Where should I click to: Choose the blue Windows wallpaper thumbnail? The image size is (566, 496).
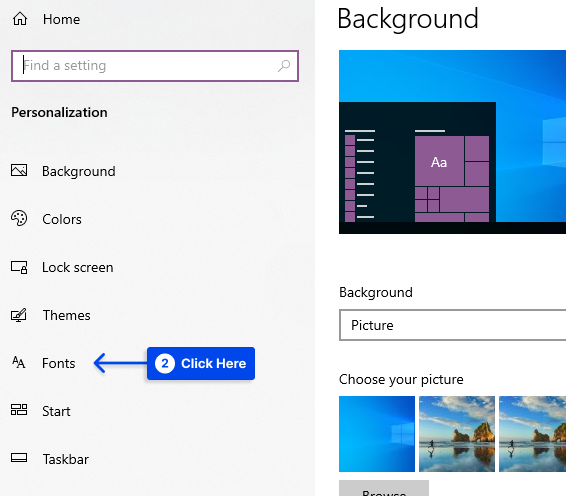coord(377,434)
